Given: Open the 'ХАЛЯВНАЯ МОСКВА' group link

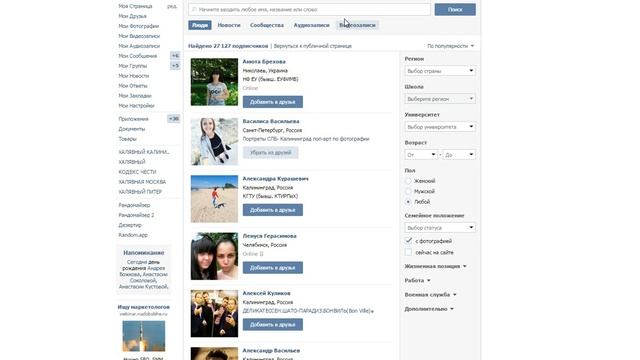Looking at the screenshot, I should (x=142, y=182).
